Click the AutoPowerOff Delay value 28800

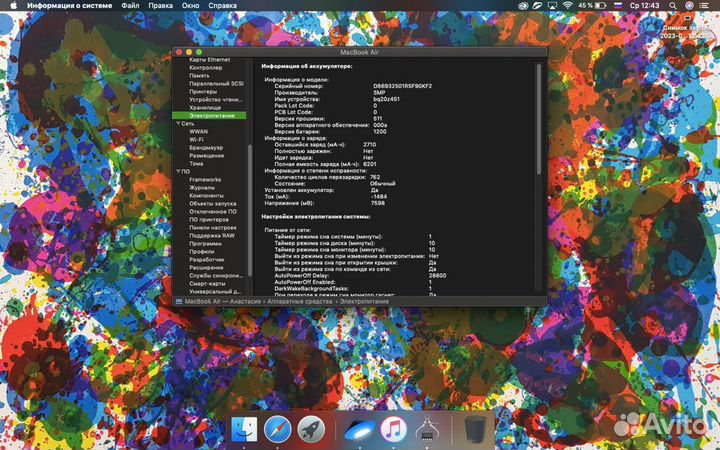pos(437,276)
